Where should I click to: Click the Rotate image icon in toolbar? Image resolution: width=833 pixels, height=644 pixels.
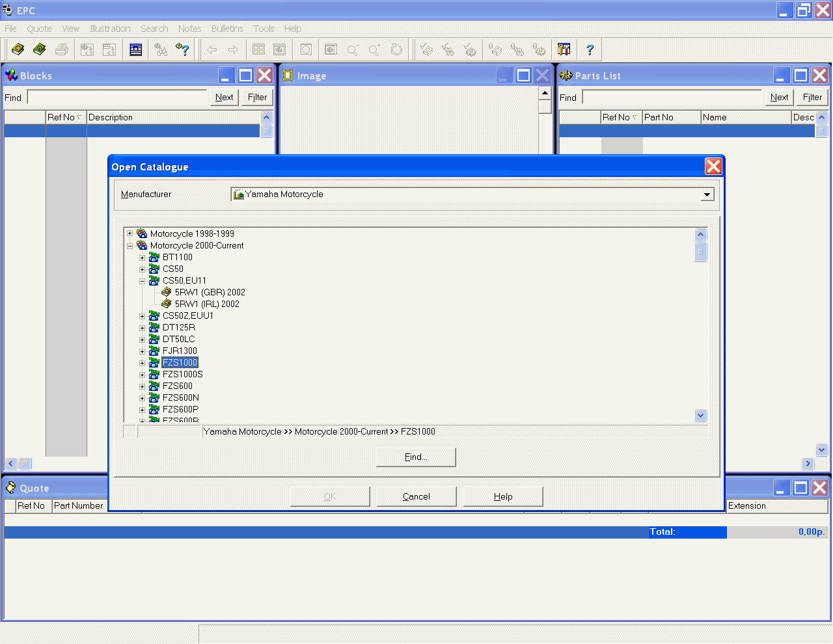coord(396,49)
